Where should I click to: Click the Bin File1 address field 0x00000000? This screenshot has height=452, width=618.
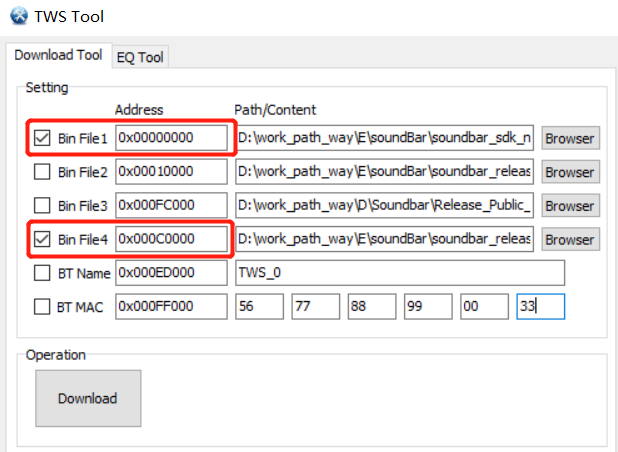pyautogui.click(x=171, y=138)
